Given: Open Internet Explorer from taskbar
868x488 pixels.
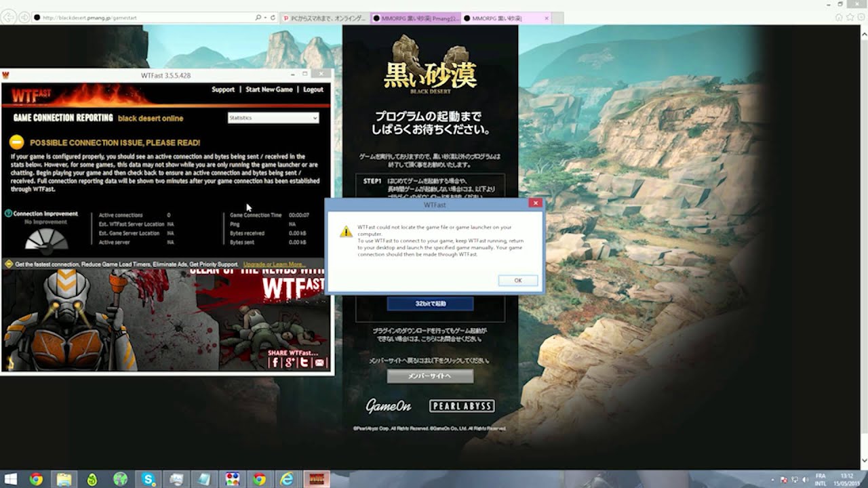Looking at the screenshot, I should 288,479.
